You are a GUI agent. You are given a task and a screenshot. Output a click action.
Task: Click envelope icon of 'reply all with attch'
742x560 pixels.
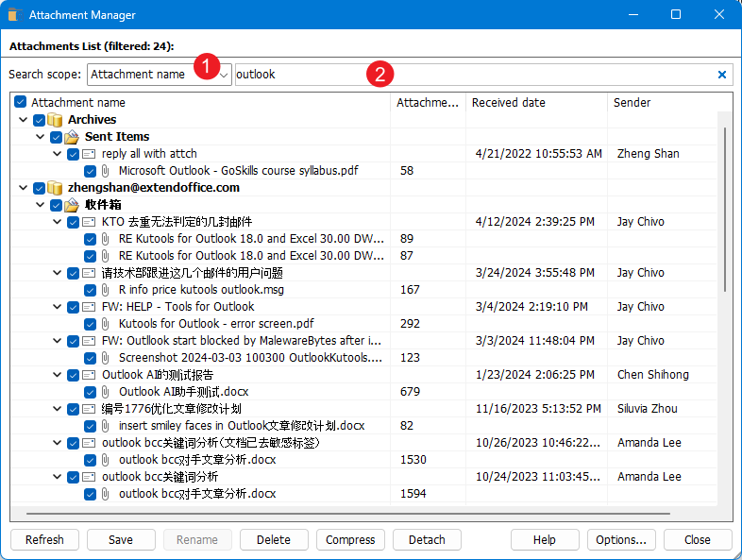click(89, 154)
